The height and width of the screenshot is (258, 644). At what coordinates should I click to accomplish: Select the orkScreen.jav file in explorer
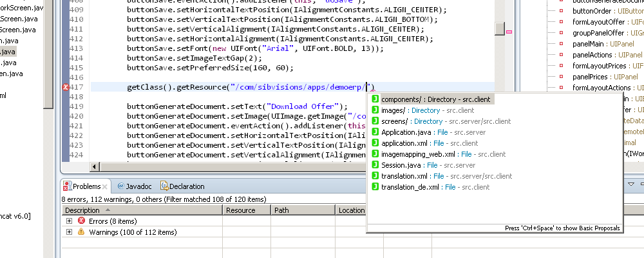21,8
